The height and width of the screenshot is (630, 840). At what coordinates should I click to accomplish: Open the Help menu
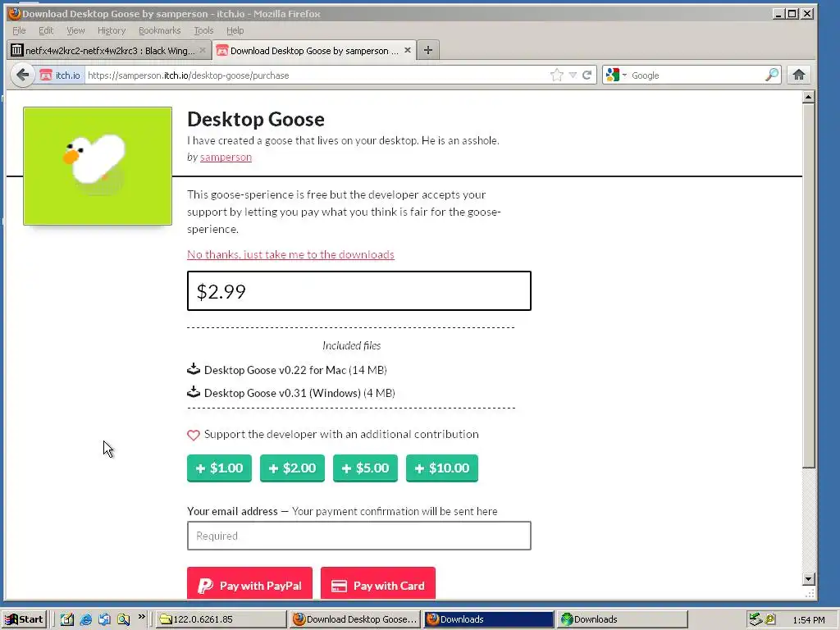pyautogui.click(x=235, y=30)
